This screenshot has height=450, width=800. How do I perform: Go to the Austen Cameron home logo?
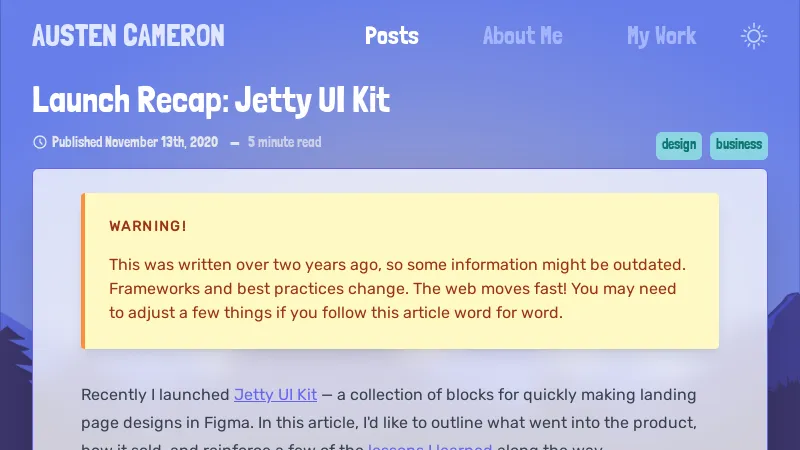click(x=128, y=36)
